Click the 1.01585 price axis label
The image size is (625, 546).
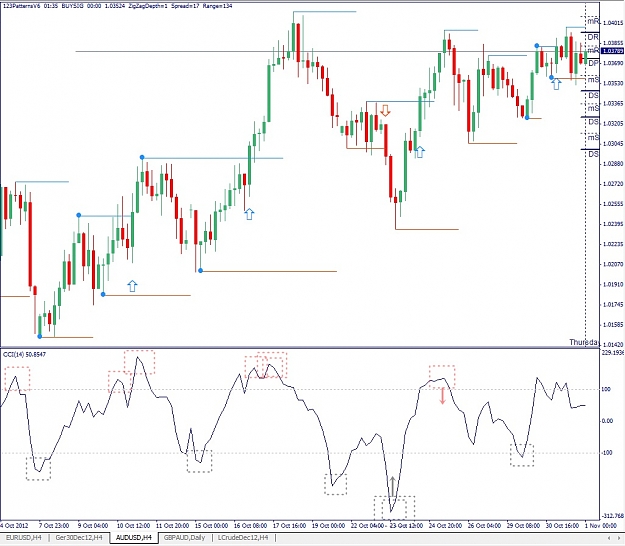pyautogui.click(x=613, y=325)
